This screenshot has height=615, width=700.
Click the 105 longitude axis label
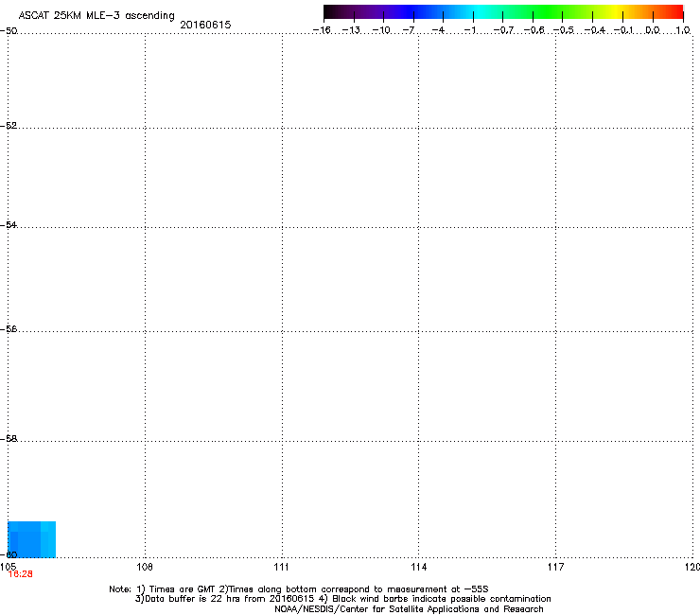pos(8,567)
